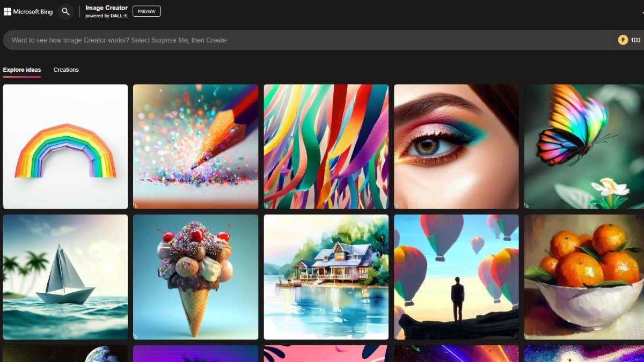
Task: Click the Bing search magnifier icon
Action: tap(65, 11)
